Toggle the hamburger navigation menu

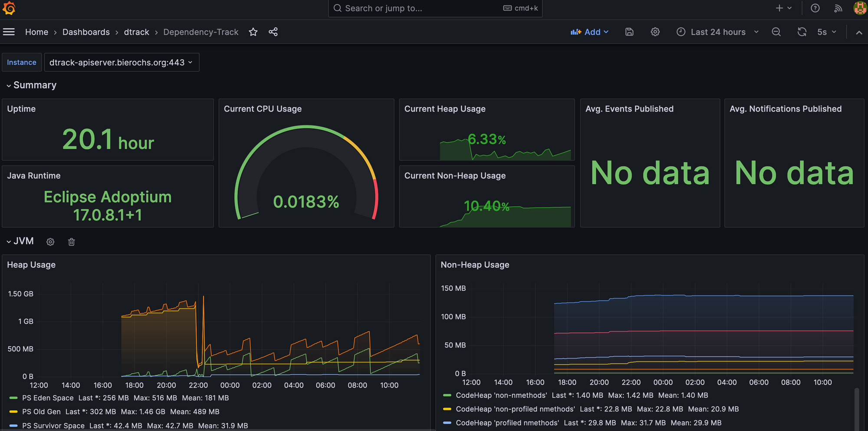[9, 32]
